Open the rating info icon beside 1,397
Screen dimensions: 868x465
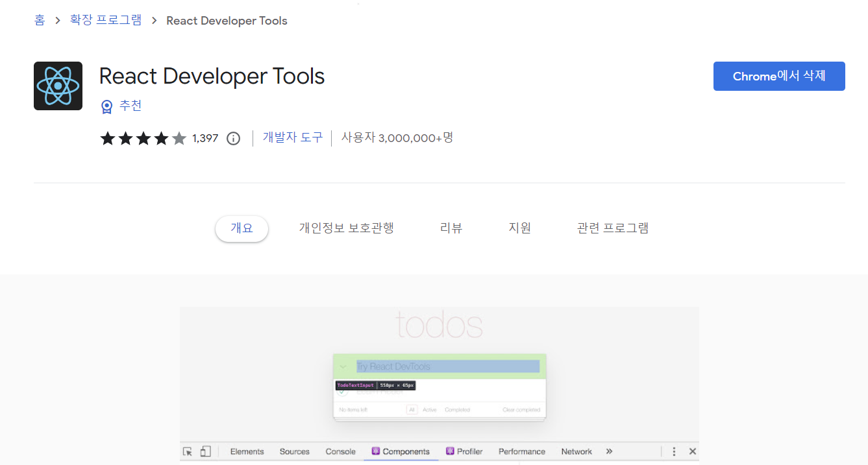pos(233,138)
